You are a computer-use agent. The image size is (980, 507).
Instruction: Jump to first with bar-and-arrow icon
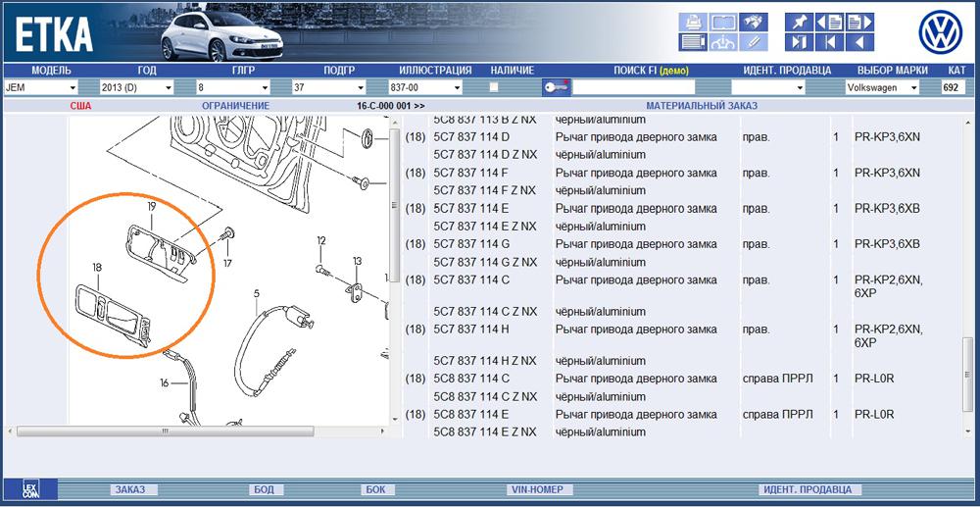pos(829,42)
